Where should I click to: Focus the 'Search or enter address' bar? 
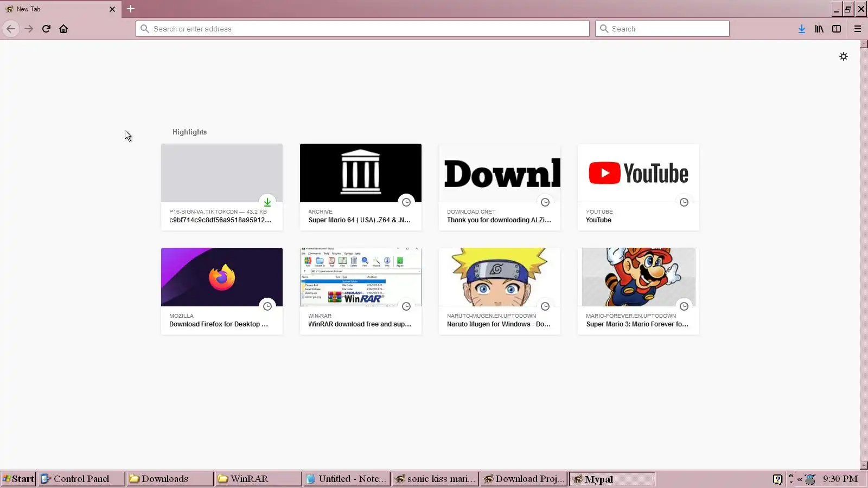pos(362,29)
